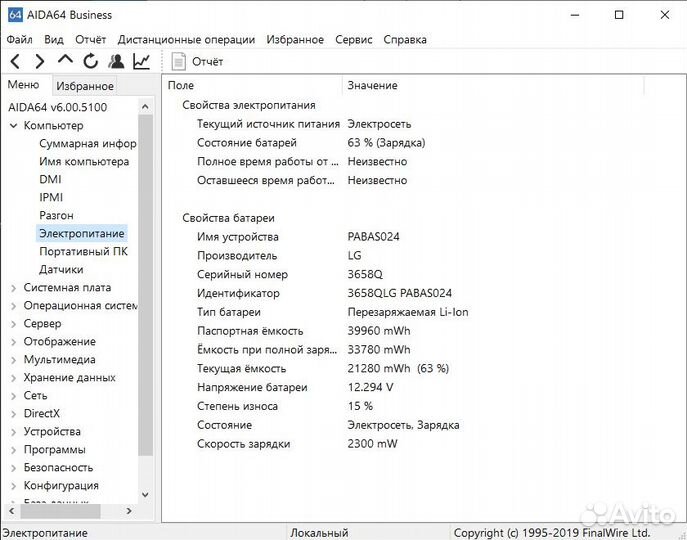This screenshot has width=687, height=540.
Task: Expand the Сервер tree node
Action: click(x=14, y=324)
